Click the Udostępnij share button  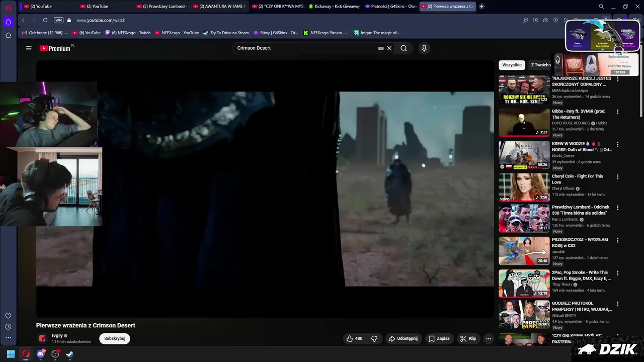403,338
